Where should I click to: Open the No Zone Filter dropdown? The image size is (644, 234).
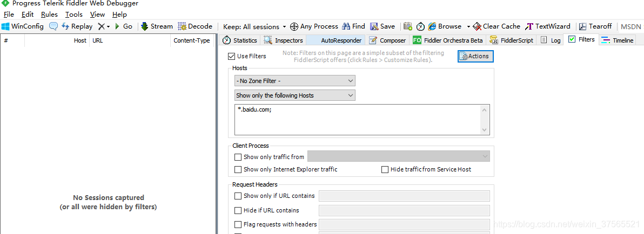pyautogui.click(x=294, y=81)
